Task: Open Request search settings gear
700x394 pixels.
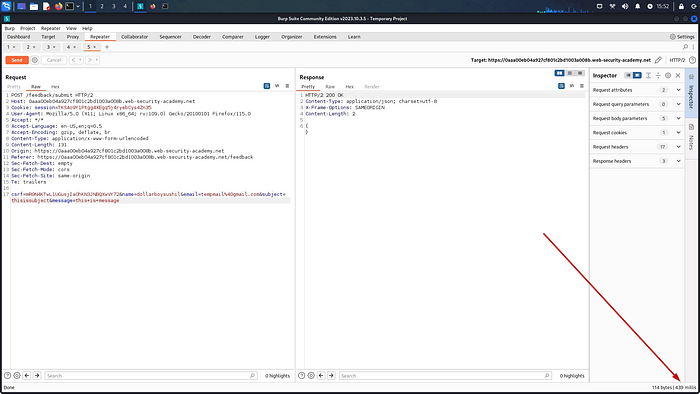Action: pos(17,376)
